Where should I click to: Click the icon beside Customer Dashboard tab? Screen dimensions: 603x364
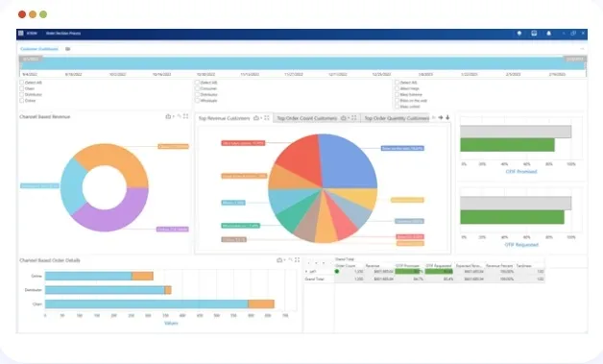(x=67, y=49)
